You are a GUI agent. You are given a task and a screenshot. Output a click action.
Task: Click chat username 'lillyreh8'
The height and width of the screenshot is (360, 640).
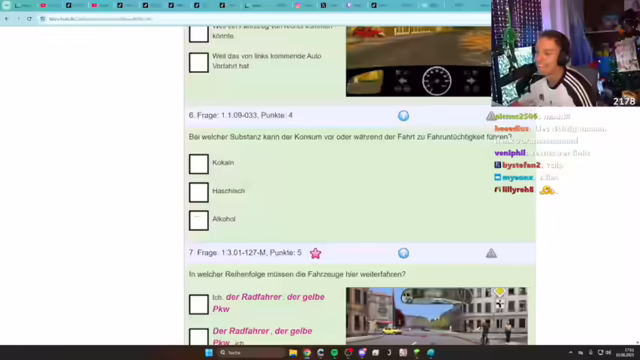tap(518, 190)
